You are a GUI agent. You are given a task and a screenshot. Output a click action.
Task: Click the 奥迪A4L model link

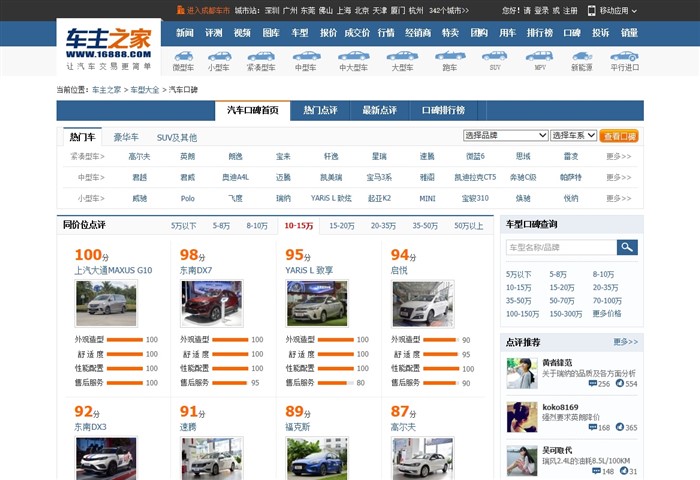pyautogui.click(x=235, y=177)
